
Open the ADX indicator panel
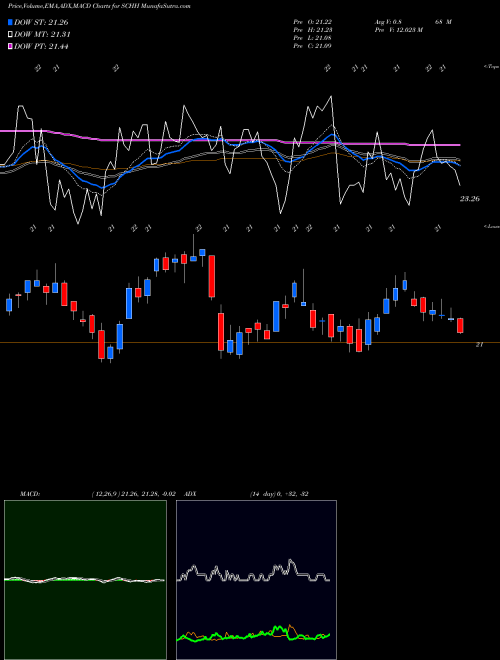point(256,580)
